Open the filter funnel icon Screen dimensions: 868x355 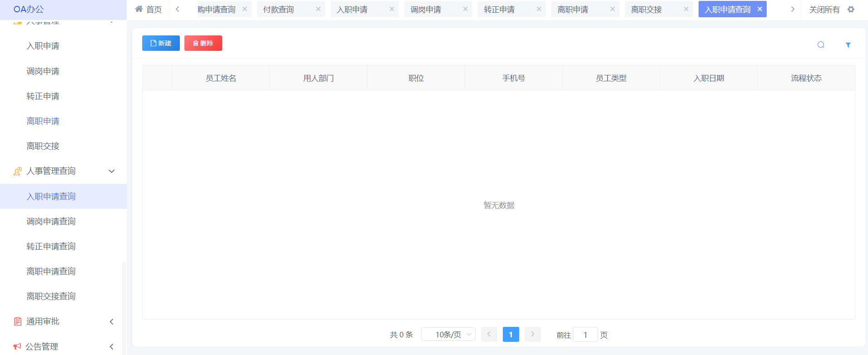click(848, 44)
